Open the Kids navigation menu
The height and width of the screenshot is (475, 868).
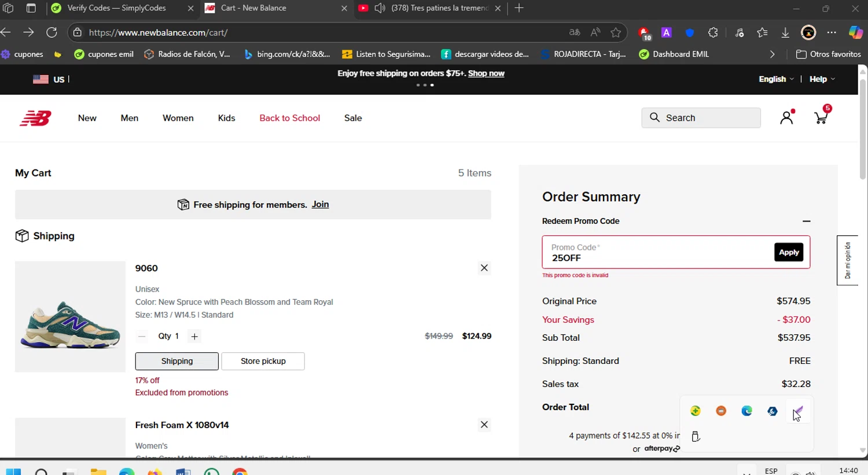pyautogui.click(x=226, y=118)
